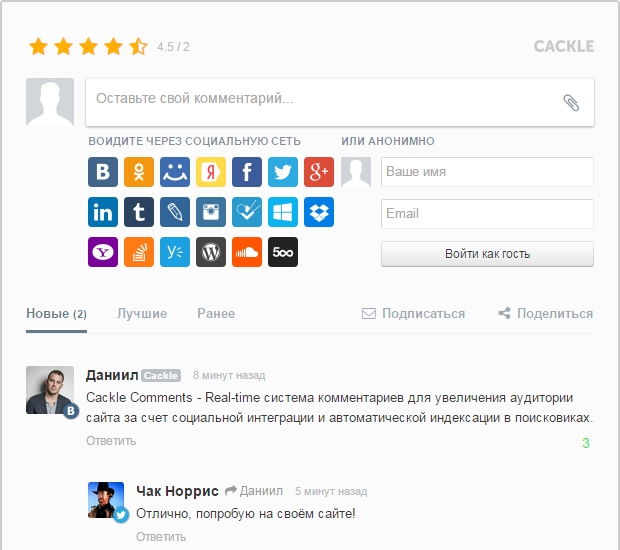The image size is (620, 550).
Task: Log in with Twitter icon
Action: pos(283,172)
